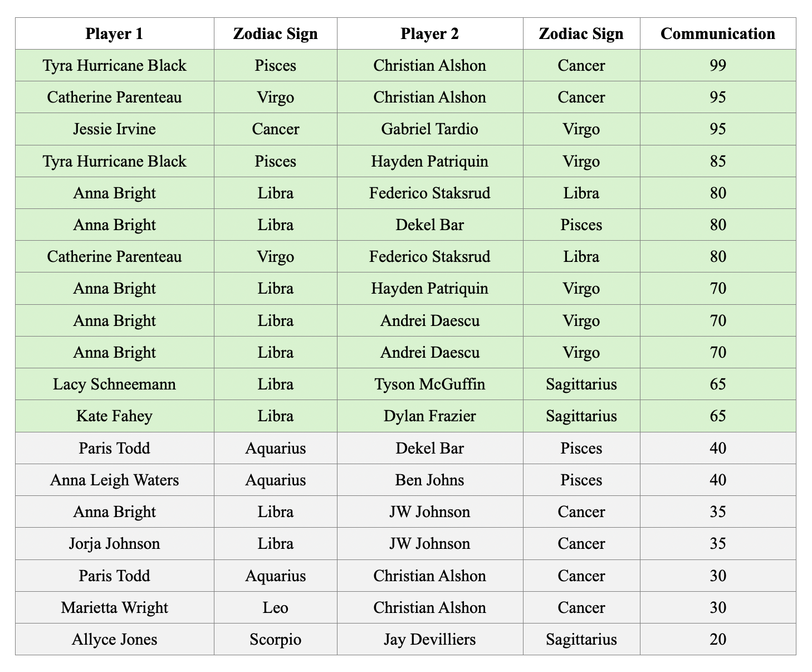Select the Communication column header
The image size is (812, 672).
coord(717,33)
